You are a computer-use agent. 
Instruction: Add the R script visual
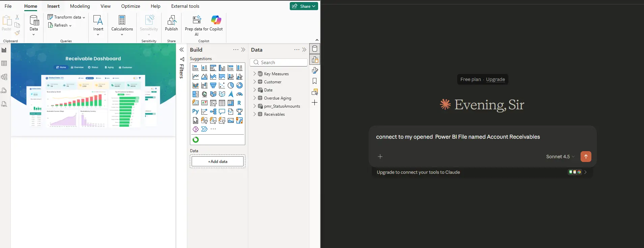239,103
